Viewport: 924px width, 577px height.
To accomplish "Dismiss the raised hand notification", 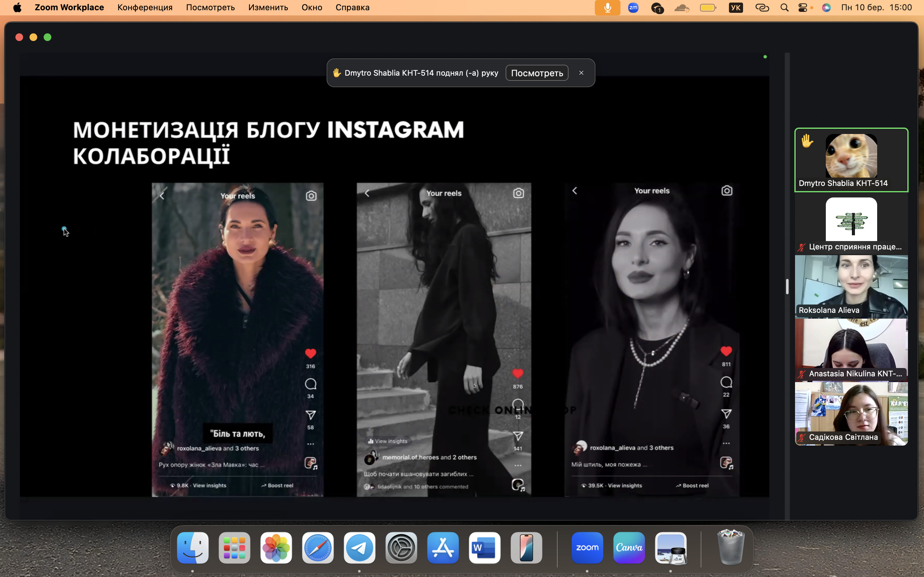I will click(x=581, y=73).
